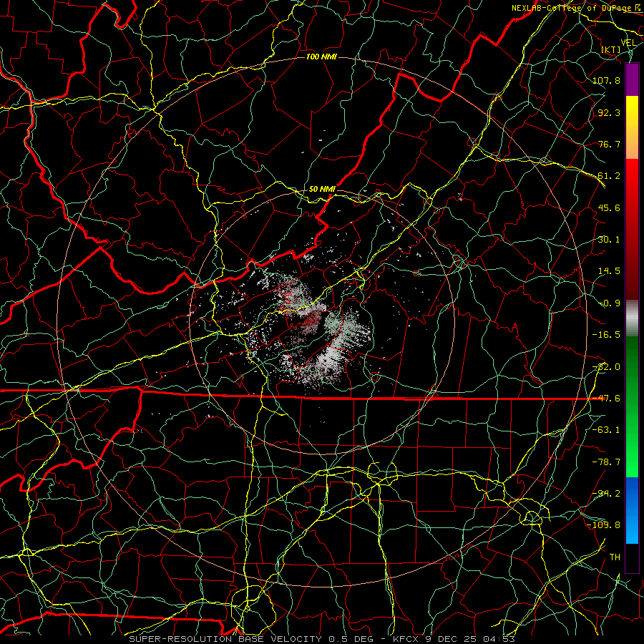Image resolution: width=644 pixels, height=644 pixels.
Task: Click the [KT] units label
Action: point(611,49)
